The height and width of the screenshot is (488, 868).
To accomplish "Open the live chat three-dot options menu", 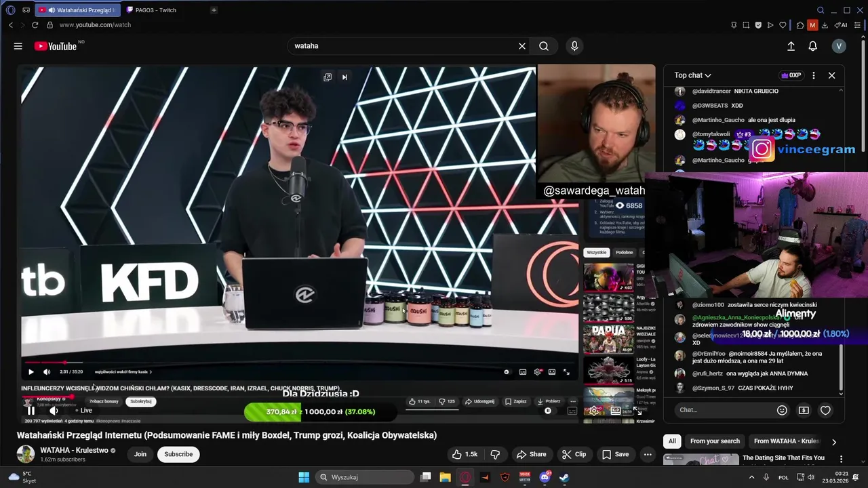I will pyautogui.click(x=814, y=75).
